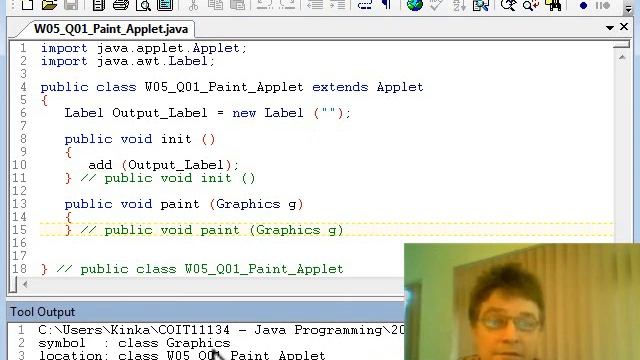Click the opening brace on line 5
This screenshot has width=640, height=360.
tap(44, 100)
